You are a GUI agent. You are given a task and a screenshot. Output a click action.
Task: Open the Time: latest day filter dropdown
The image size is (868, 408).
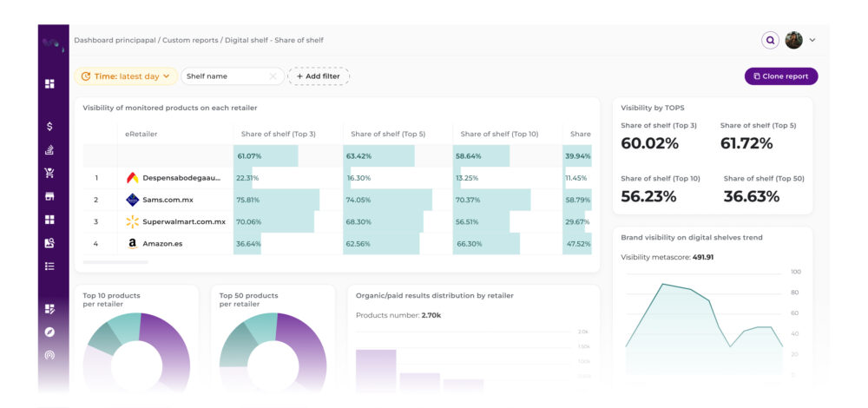click(126, 76)
